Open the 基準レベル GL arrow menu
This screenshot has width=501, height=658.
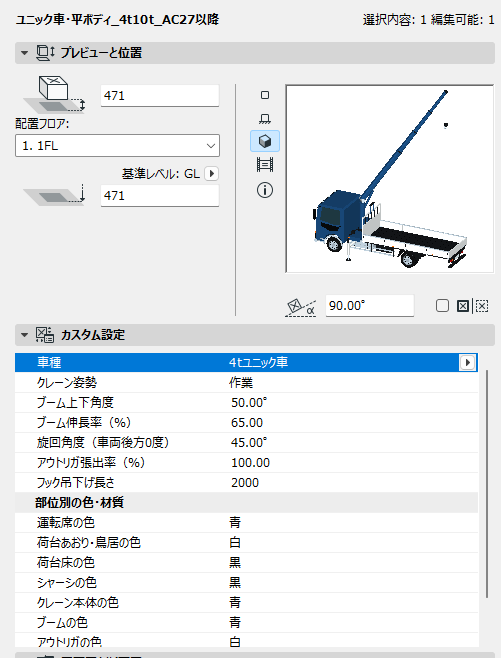(x=211, y=173)
